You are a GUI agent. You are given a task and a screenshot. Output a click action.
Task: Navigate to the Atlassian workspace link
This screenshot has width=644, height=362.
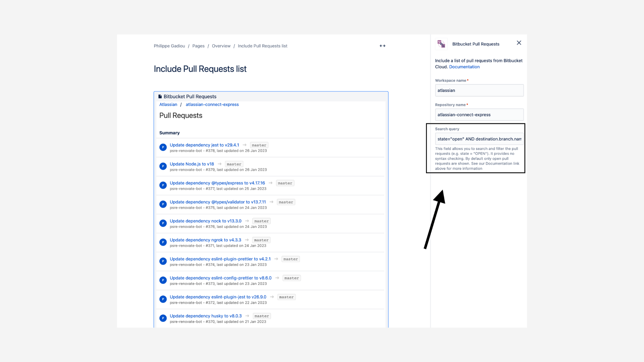pyautogui.click(x=168, y=104)
